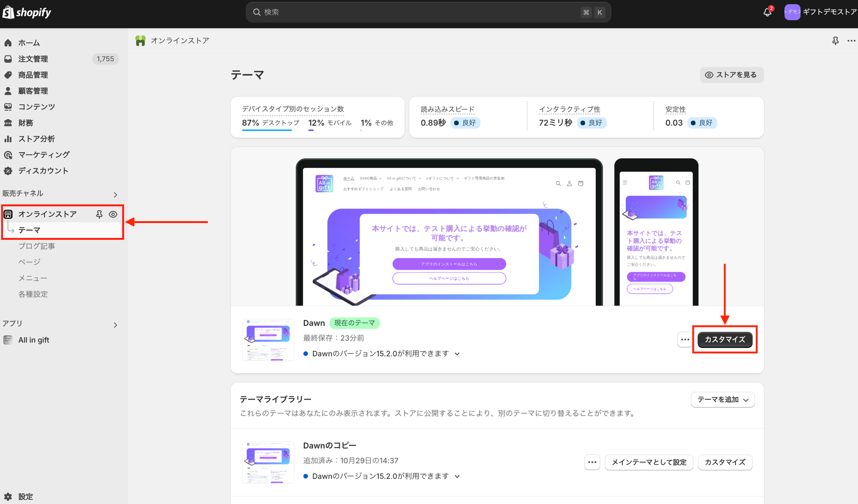The image size is (858, 504).
Task: Click the ストアを見る button
Action: (731, 75)
